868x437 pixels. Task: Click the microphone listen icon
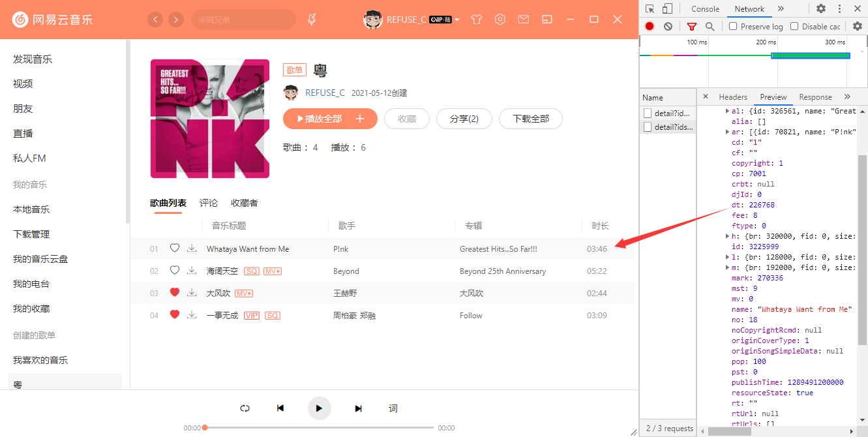[x=312, y=20]
